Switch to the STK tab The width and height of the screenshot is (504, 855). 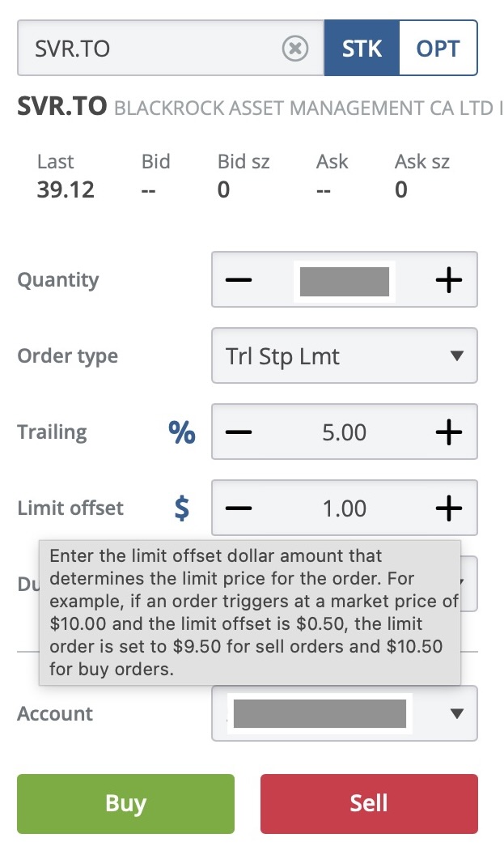click(361, 49)
